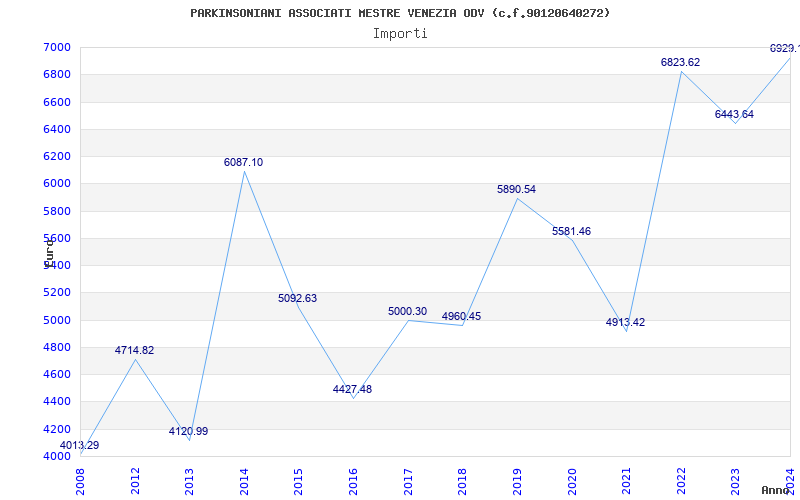The width and height of the screenshot is (800, 500).
Task: Click the x-axis year 2016
Action: pos(353,481)
